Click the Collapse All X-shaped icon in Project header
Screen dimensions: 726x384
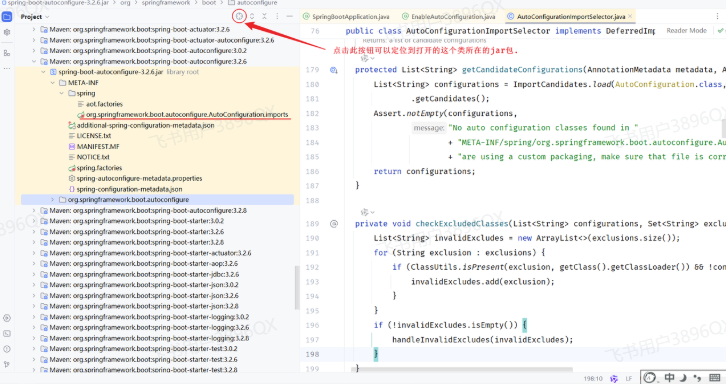[264, 16]
